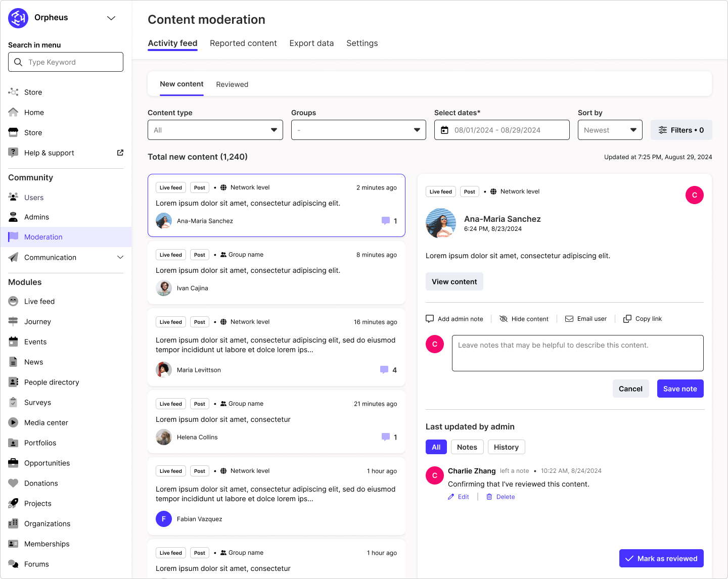Click comment icon on Maria Levittson's post

[x=384, y=370]
